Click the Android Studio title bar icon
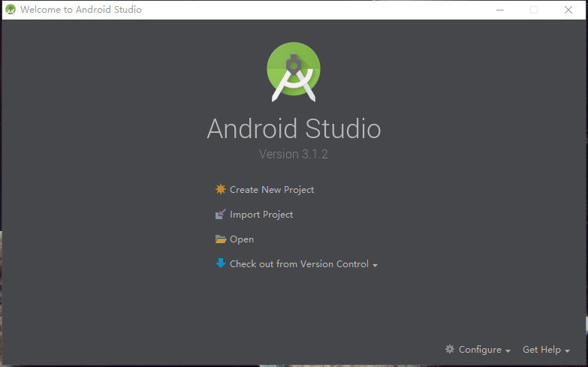This screenshot has height=367, width=588. pyautogui.click(x=11, y=10)
